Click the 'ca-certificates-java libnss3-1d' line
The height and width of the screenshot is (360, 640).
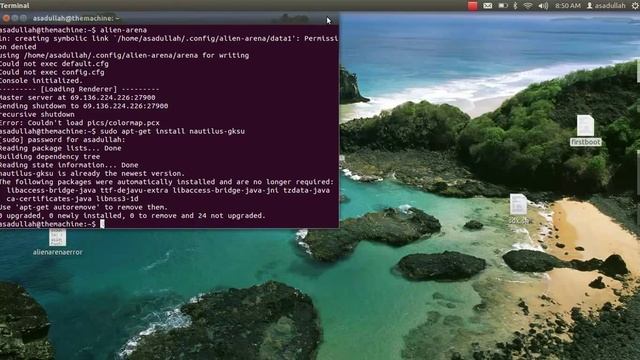pos(72,199)
